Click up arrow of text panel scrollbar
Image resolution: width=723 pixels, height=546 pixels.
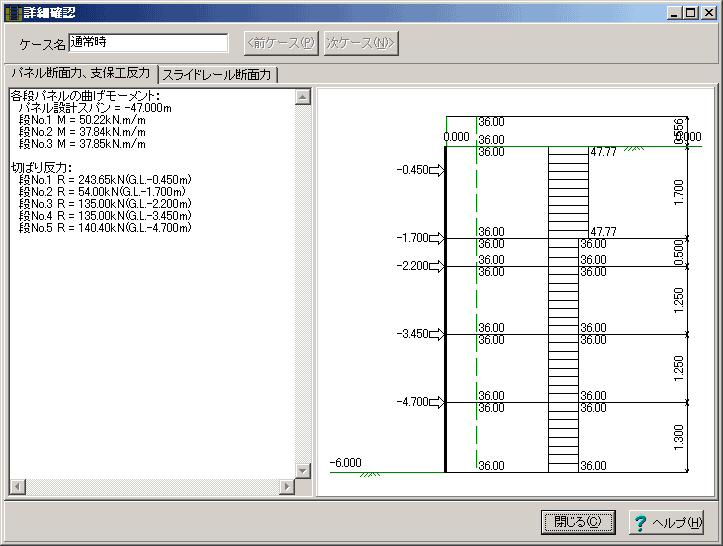(x=302, y=97)
